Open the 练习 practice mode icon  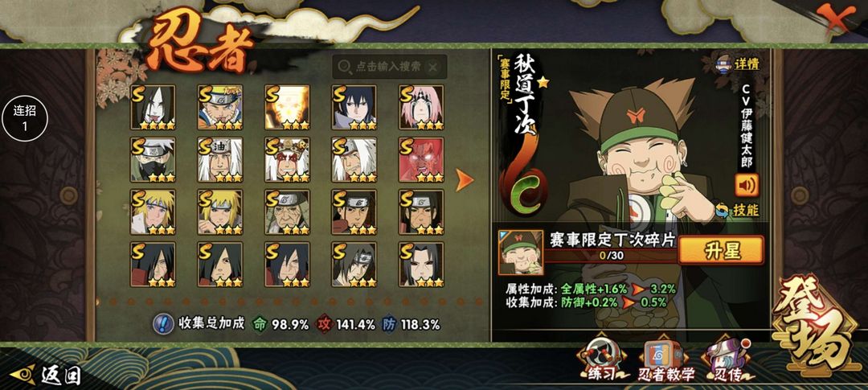(x=598, y=359)
